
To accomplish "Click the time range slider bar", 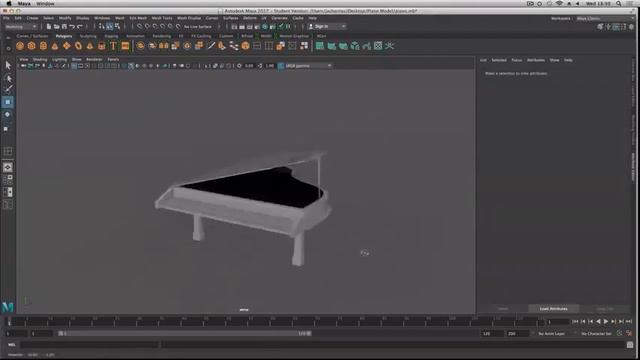I will (184, 333).
